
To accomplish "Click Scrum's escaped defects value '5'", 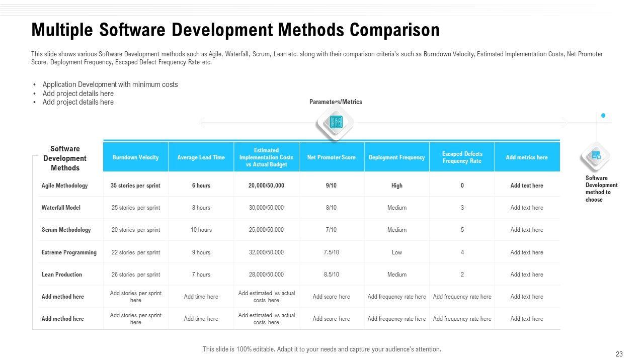I will point(462,230).
